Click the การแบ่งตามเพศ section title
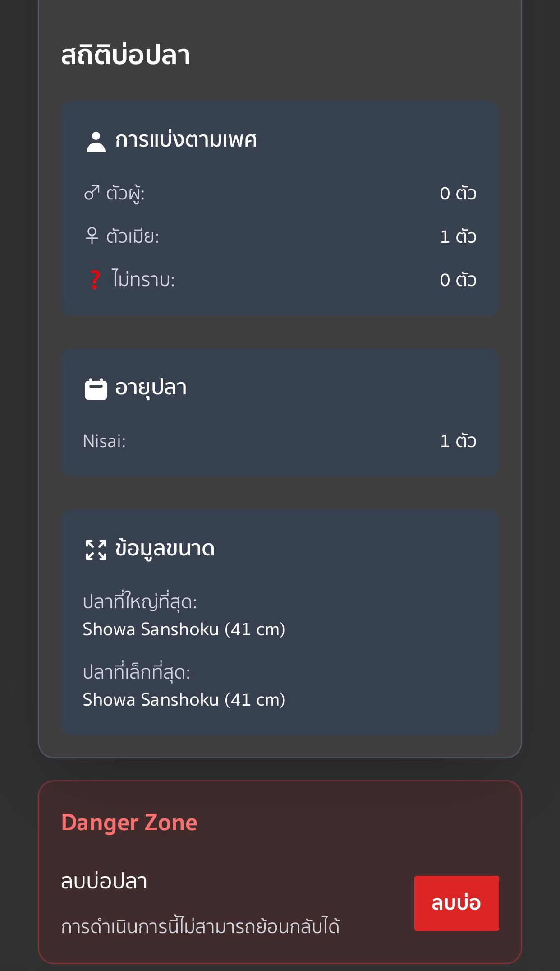 (186, 140)
